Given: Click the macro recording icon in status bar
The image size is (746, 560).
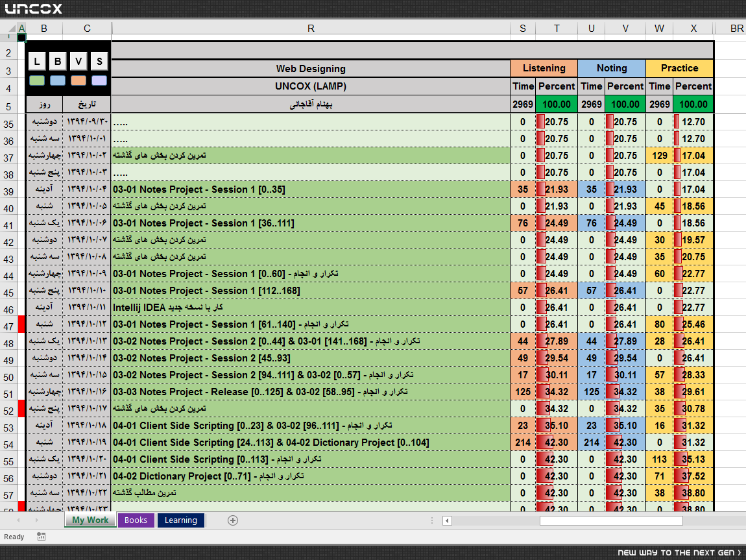Looking at the screenshot, I should click(42, 537).
